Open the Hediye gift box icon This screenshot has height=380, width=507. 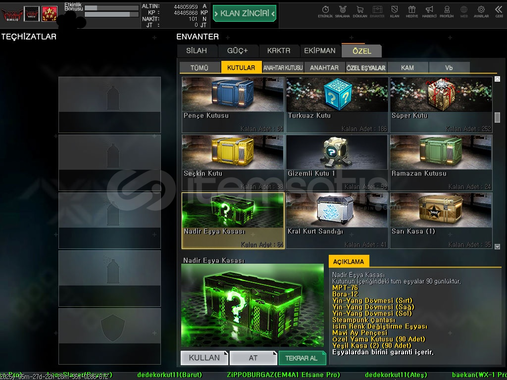pyautogui.click(x=412, y=11)
